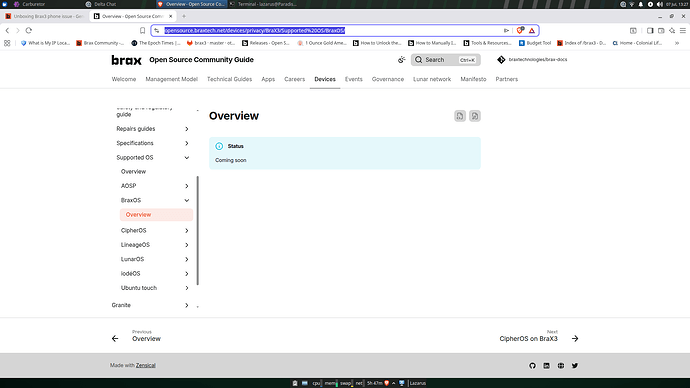
Task: Open the site settings icon in the address bar
Action: pos(157,30)
